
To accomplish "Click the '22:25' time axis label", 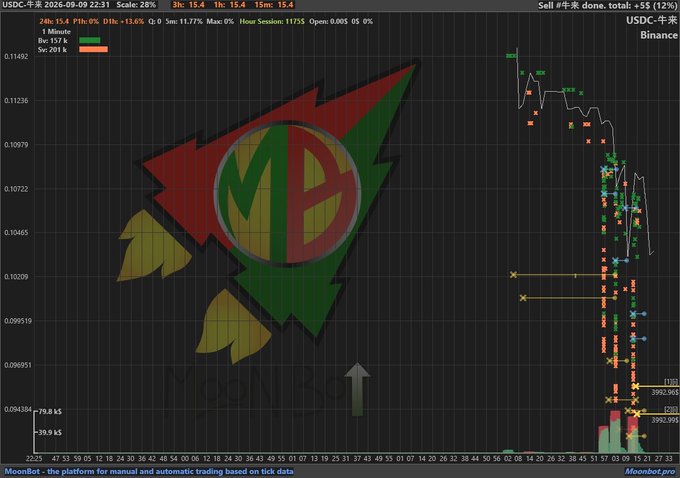I will click(x=34, y=458).
